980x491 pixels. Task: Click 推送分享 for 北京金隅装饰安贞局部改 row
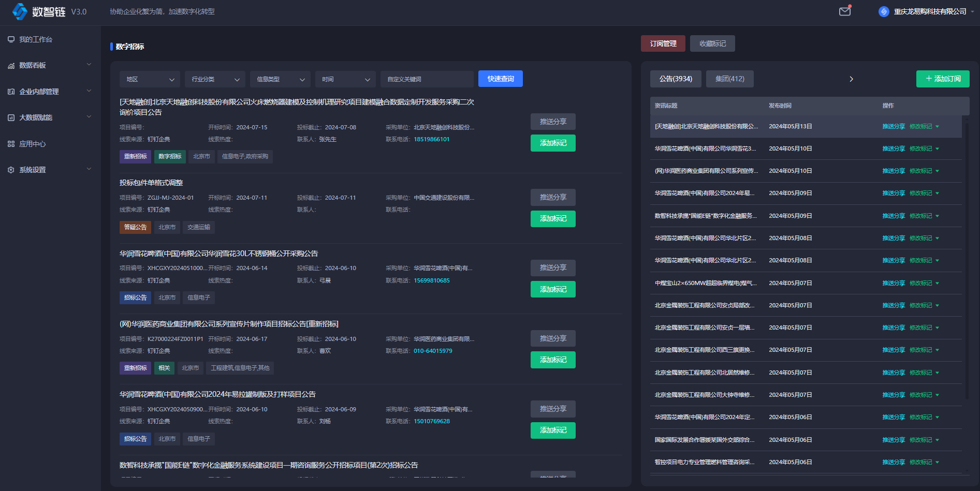click(894, 306)
